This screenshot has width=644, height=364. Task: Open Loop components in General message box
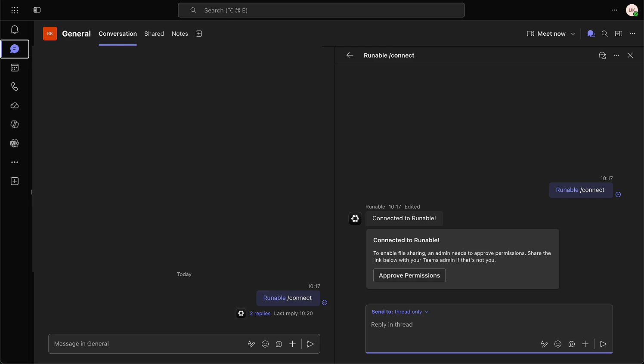pos(279,344)
